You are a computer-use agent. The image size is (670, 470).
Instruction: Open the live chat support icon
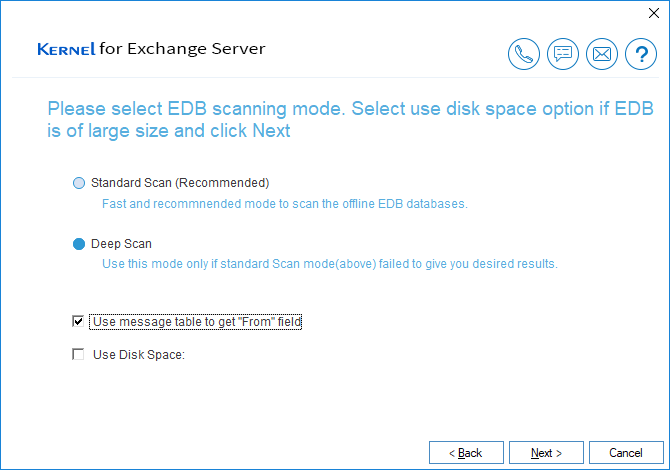tap(563, 54)
